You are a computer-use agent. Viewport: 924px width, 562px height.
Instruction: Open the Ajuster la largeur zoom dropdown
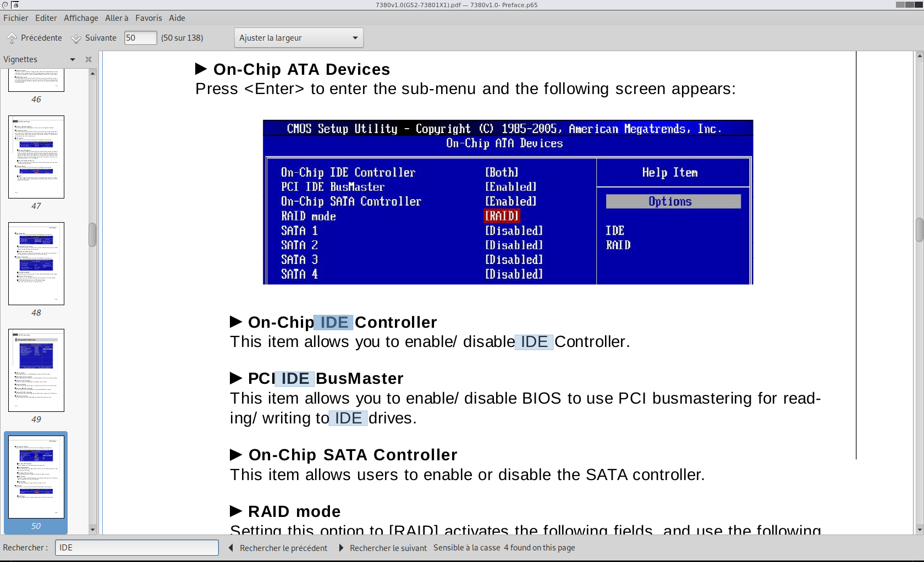coord(299,38)
